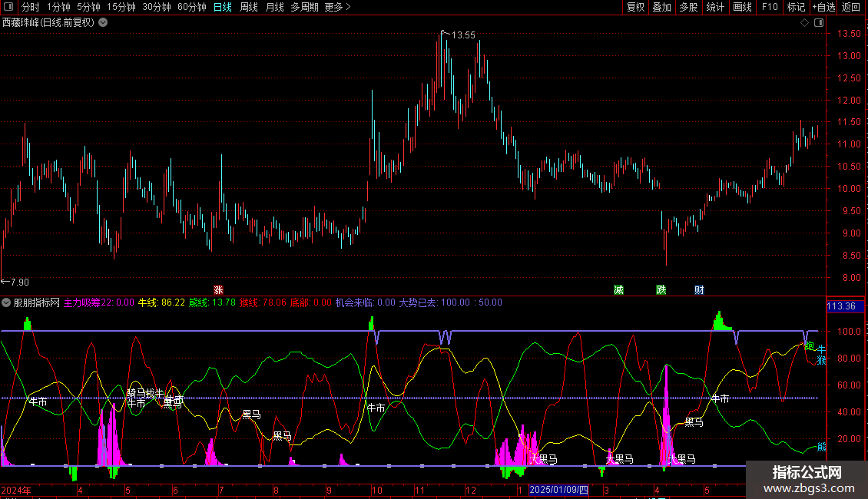The image size is (868, 499).
Task: Click the 2024年 label on the time axis
Action: 16,490
